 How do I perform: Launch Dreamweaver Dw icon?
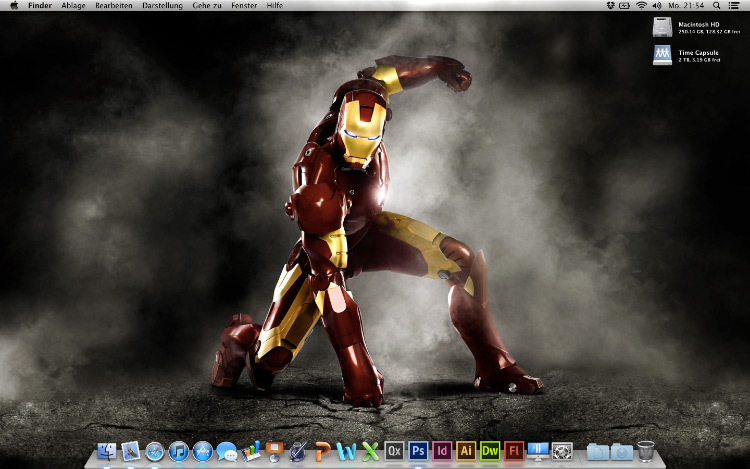coord(490,451)
